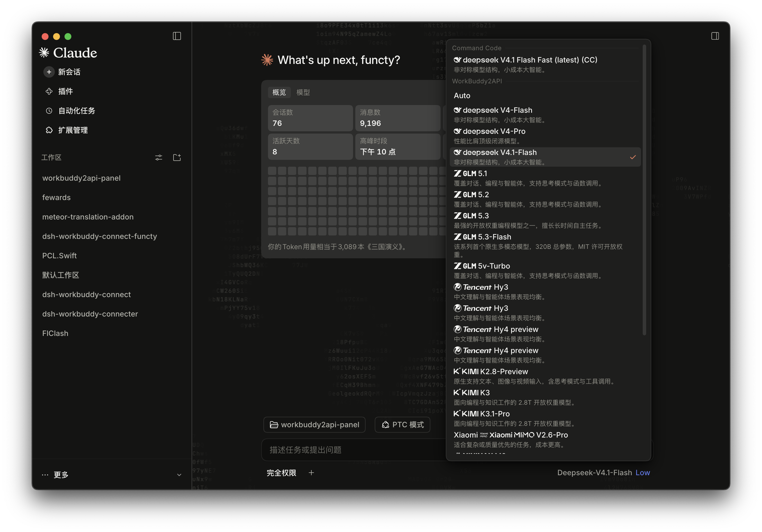This screenshot has height=532, width=762.
Task: Click the plus icon next to 完全权限
Action: (x=311, y=473)
